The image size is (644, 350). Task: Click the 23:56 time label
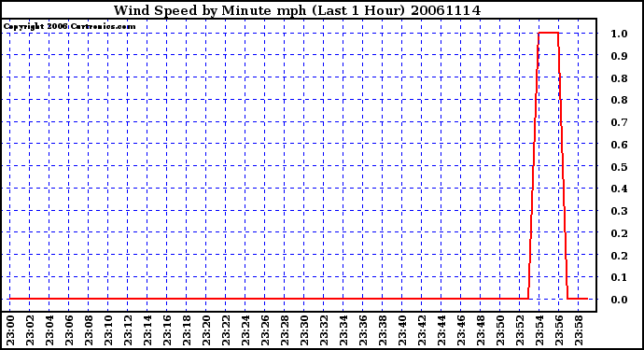point(559,330)
